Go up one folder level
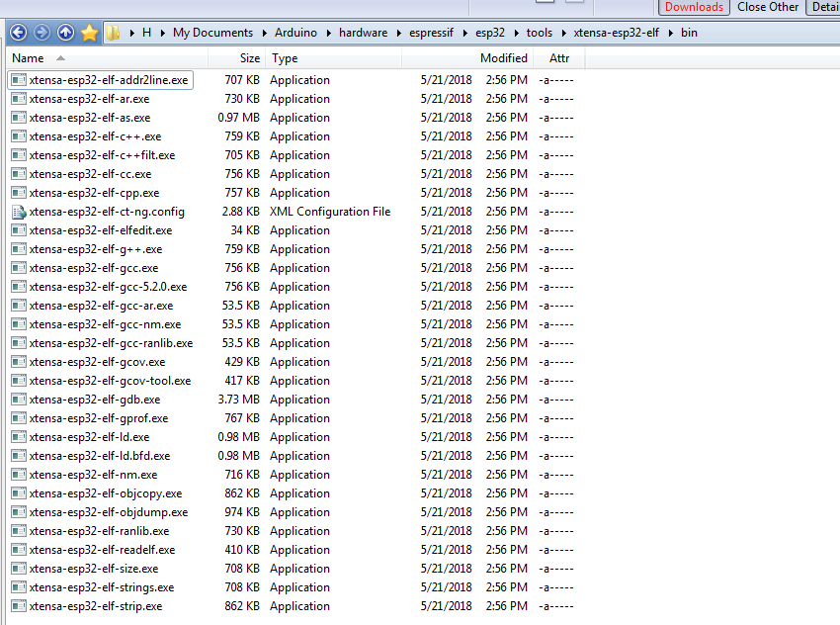840x625 pixels. pyautogui.click(x=65, y=33)
